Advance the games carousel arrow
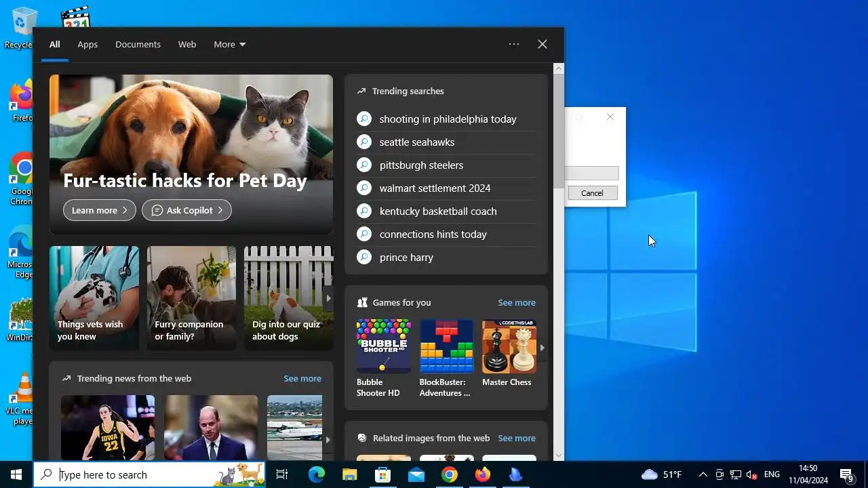The width and height of the screenshot is (868, 488). click(x=542, y=348)
